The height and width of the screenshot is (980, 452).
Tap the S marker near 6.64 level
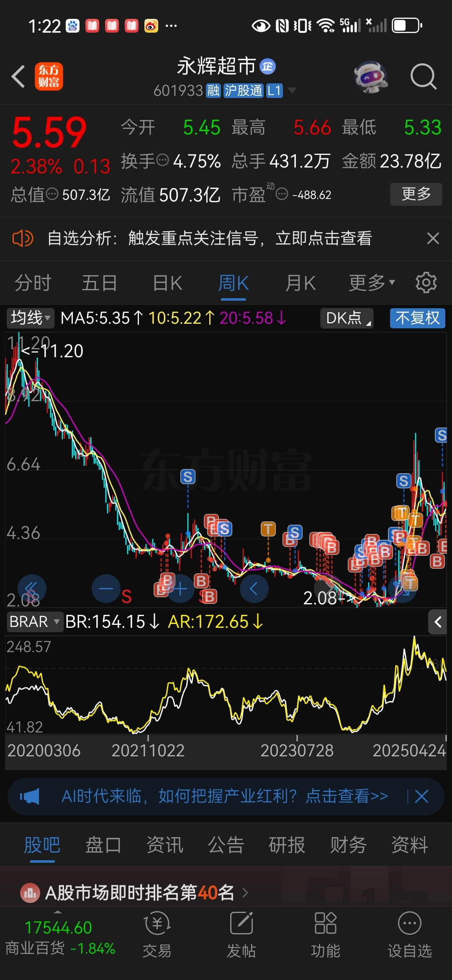tap(188, 477)
